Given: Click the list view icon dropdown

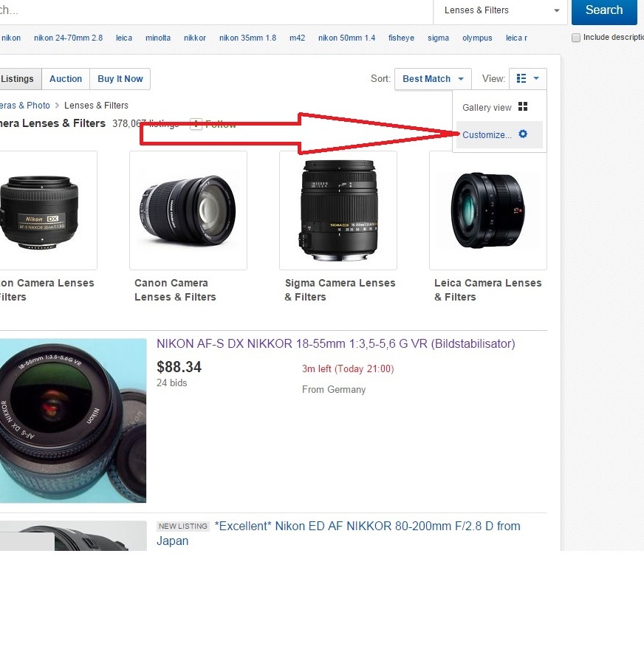Looking at the screenshot, I should (528, 78).
